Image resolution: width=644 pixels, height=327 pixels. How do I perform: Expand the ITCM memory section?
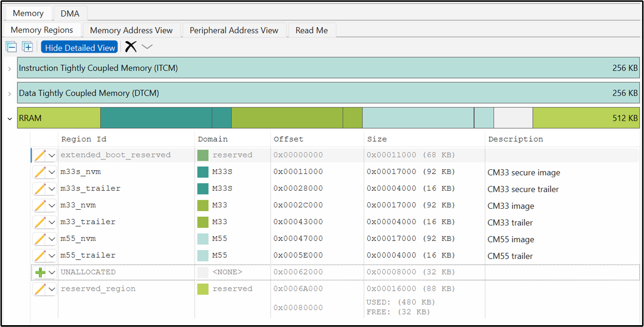(10, 68)
